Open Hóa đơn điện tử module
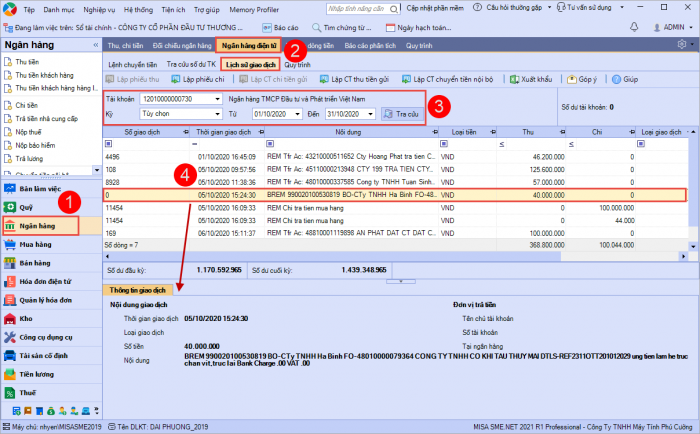The height and width of the screenshot is (434, 700). [47, 280]
